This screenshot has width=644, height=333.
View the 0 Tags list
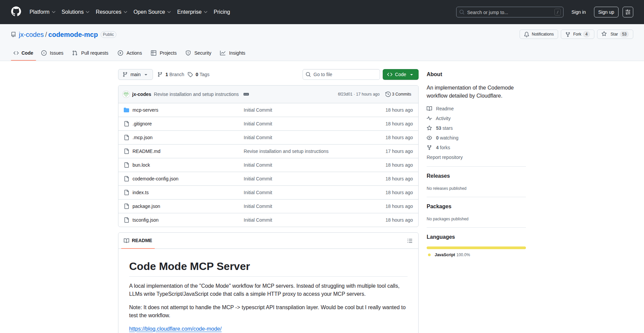point(199,74)
